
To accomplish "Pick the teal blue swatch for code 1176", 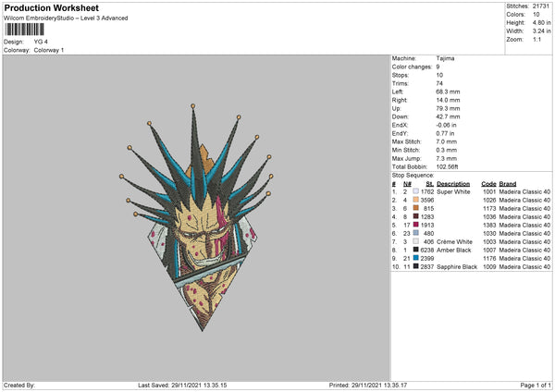I will pyautogui.click(x=415, y=258).
